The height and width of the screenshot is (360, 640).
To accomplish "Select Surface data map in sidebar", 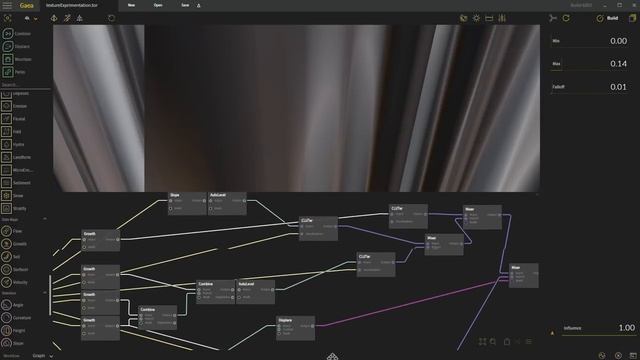I will (15, 269).
